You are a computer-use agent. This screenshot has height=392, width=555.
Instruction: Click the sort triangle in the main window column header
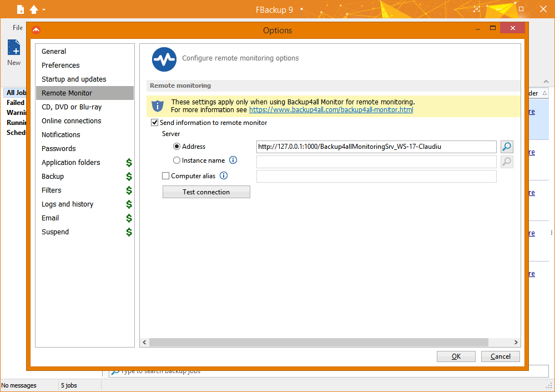545,93
